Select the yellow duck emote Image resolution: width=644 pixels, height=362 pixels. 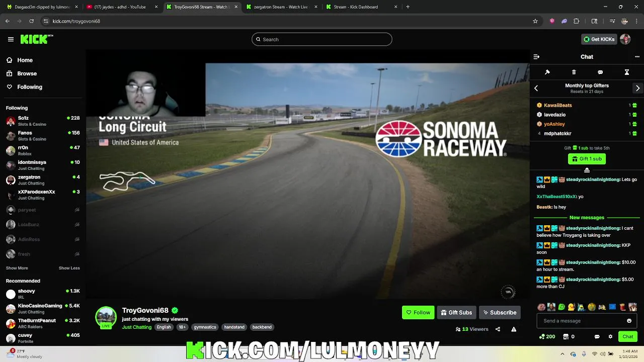click(x=572, y=307)
